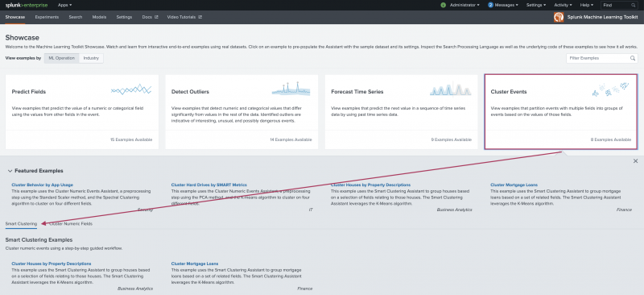644x295 pixels.
Task: Open the Settings dropdown in top bar
Action: click(536, 5)
